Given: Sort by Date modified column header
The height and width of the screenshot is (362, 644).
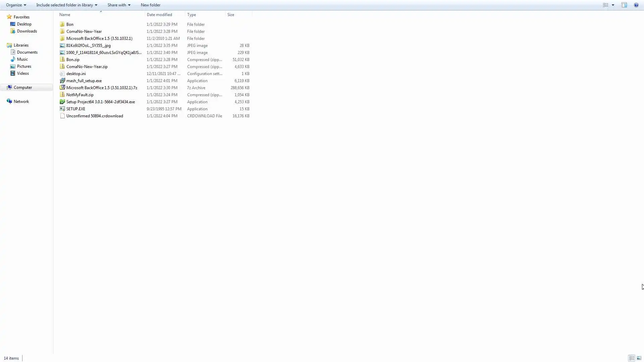Looking at the screenshot, I should 159,15.
